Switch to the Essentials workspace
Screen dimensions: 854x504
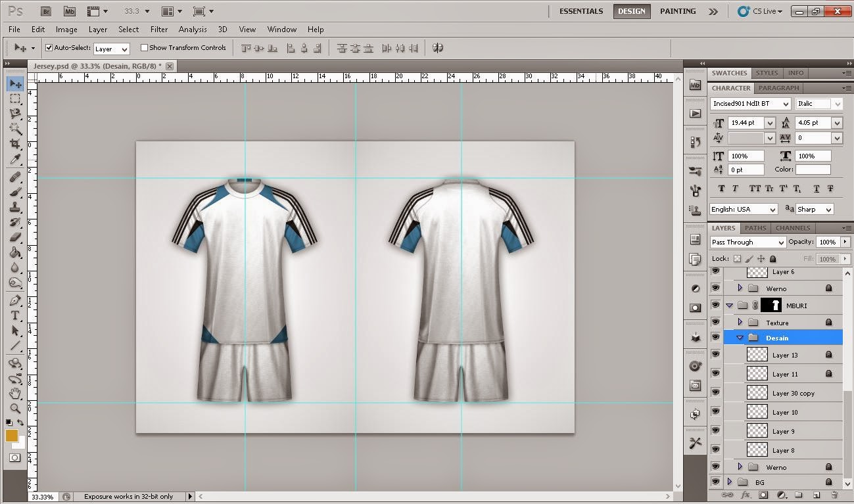(581, 11)
